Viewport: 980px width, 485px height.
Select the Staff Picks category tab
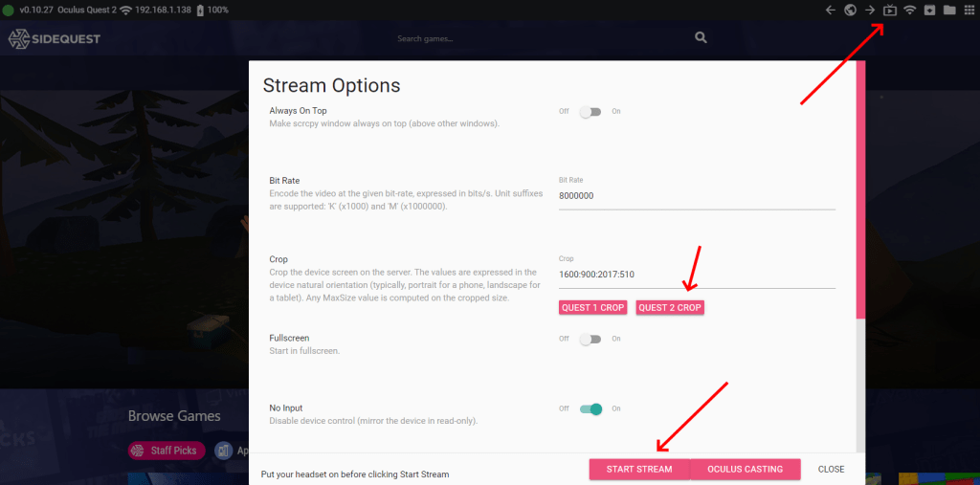pyautogui.click(x=167, y=451)
